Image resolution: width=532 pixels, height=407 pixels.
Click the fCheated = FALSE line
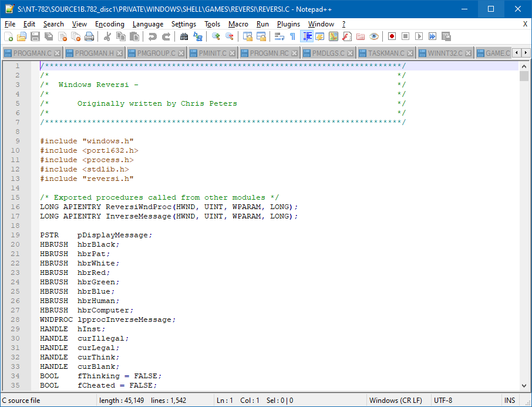pyautogui.click(x=99, y=386)
